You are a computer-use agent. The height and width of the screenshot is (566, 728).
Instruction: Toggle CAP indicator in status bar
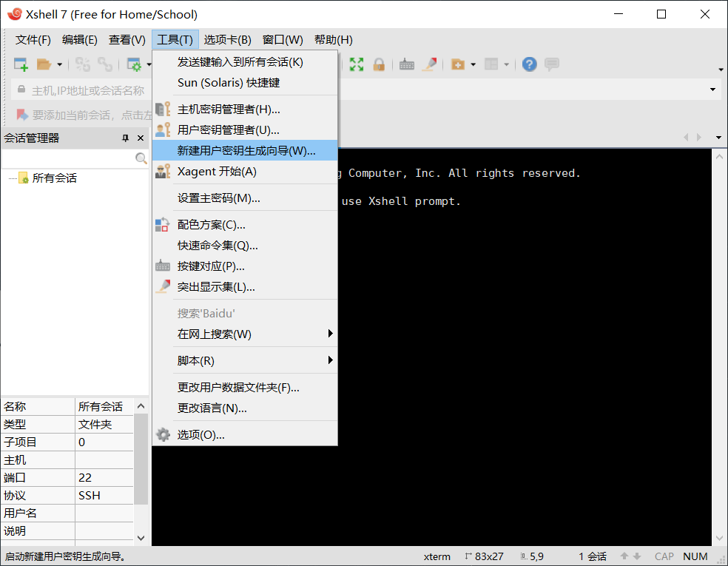(664, 556)
